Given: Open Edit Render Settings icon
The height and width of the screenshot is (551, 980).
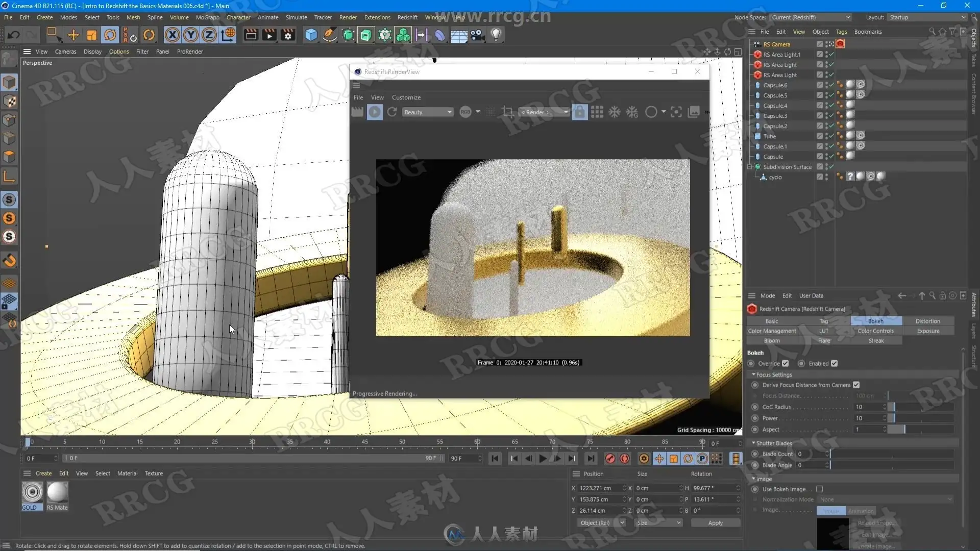Looking at the screenshot, I should click(x=288, y=35).
